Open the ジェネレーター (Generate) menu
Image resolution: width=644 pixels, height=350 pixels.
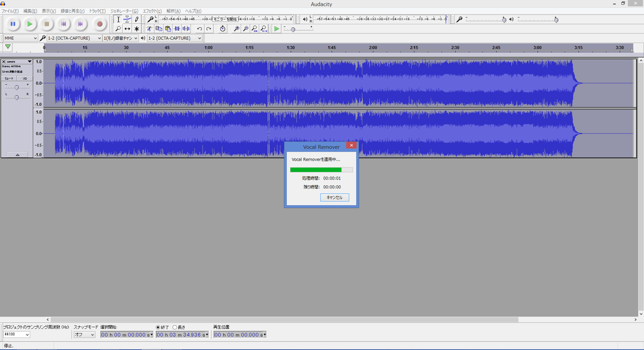[x=124, y=11]
